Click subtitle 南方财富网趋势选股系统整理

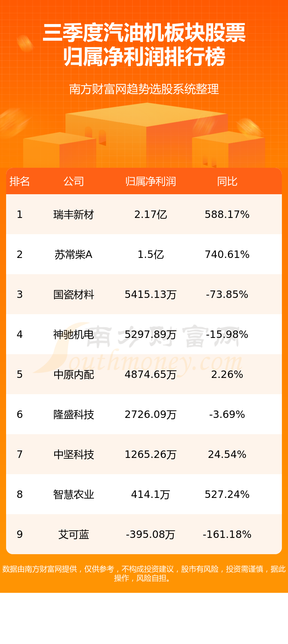pos(144,89)
